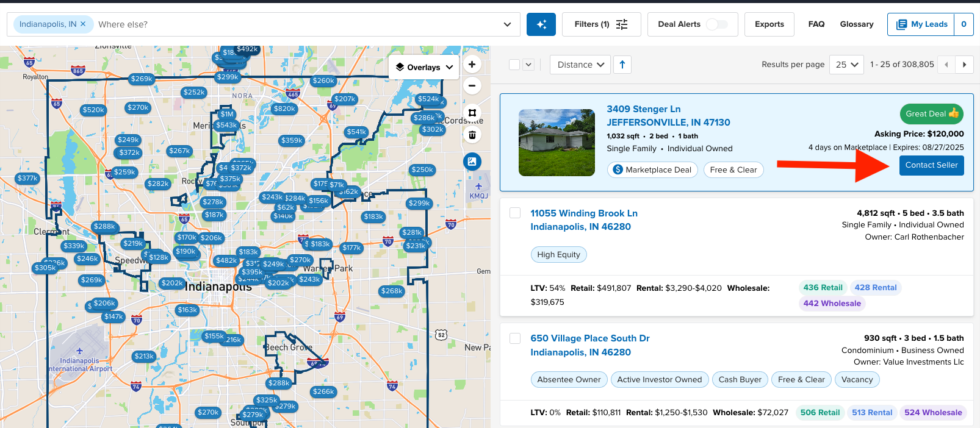Open the Glossary
This screenshot has height=428, width=980.
857,24
